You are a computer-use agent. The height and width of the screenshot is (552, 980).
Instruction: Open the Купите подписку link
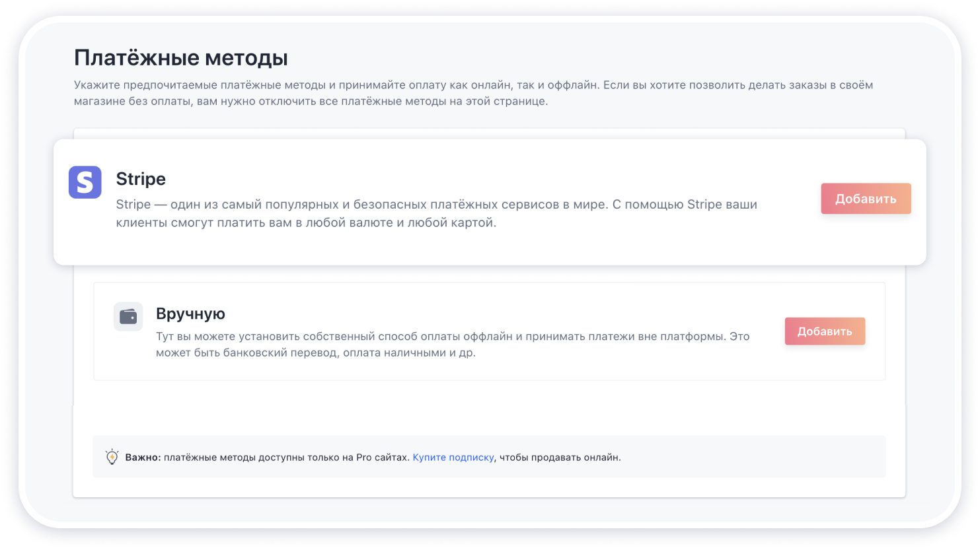point(453,457)
